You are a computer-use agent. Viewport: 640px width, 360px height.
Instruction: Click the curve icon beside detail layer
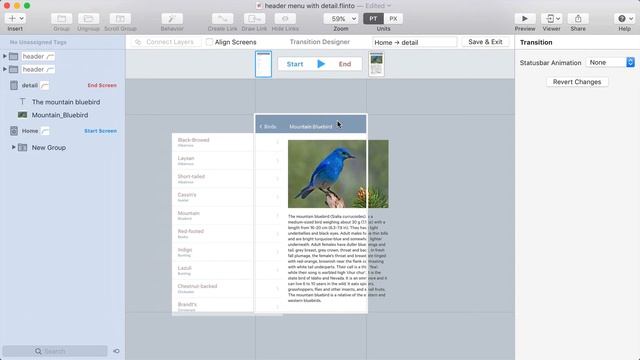45,85
